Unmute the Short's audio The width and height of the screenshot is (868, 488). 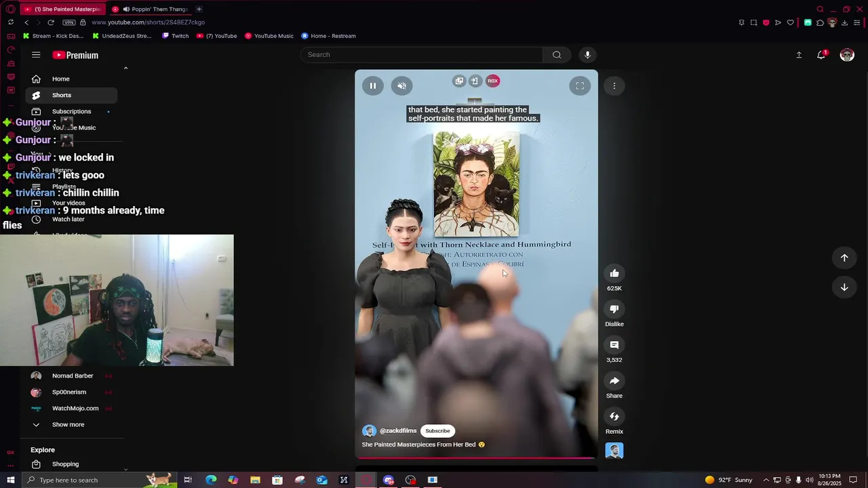click(x=401, y=85)
